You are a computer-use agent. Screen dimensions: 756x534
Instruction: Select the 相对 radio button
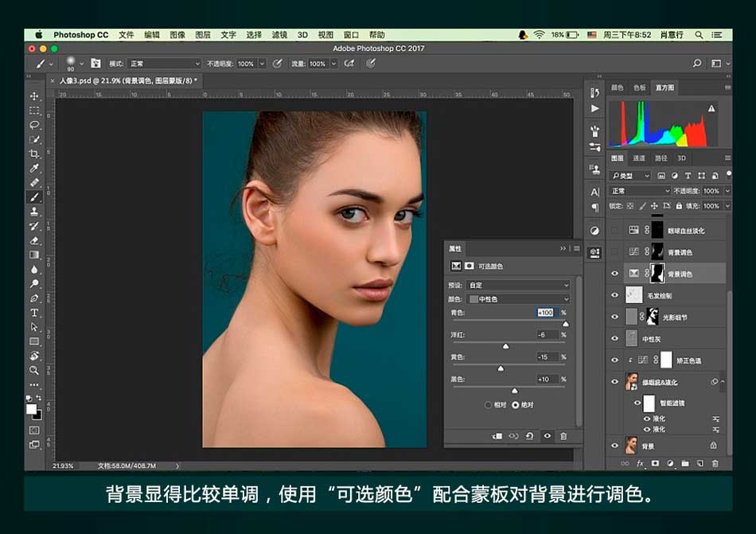[x=488, y=405]
